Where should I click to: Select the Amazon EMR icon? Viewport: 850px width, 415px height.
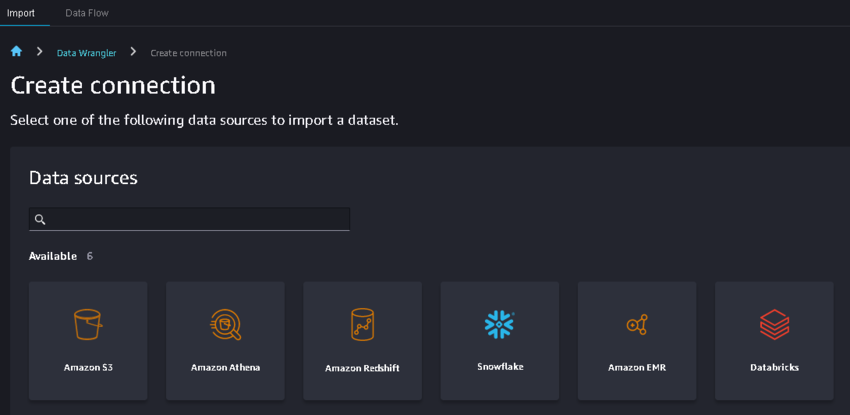coord(637,325)
